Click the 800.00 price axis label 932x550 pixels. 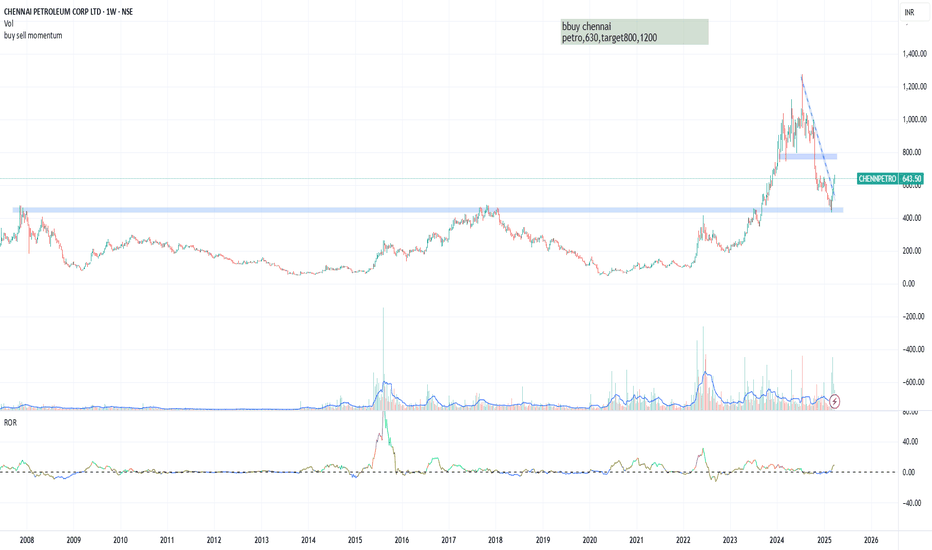tap(912, 153)
